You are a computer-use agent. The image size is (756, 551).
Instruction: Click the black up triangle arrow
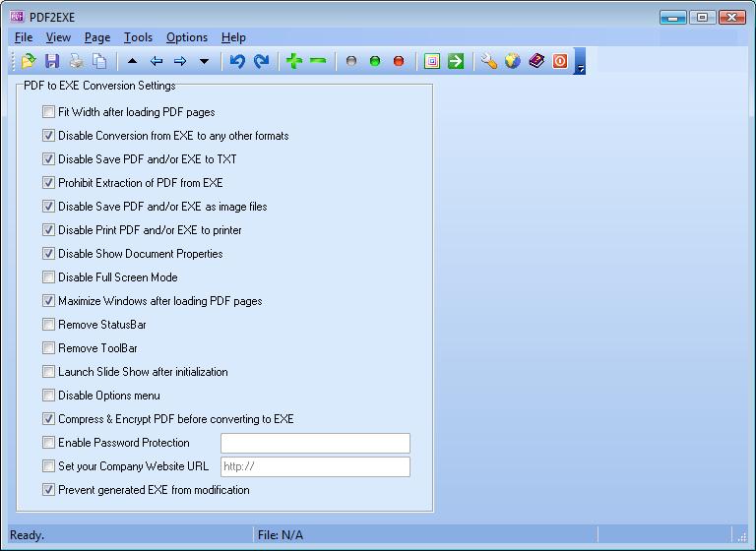point(132,61)
